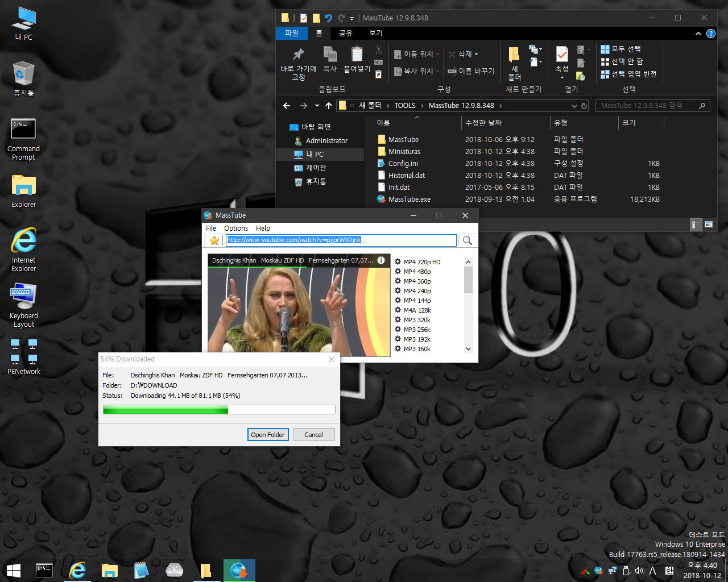
Task: Click the Windows Start button
Action: pyautogui.click(x=14, y=571)
